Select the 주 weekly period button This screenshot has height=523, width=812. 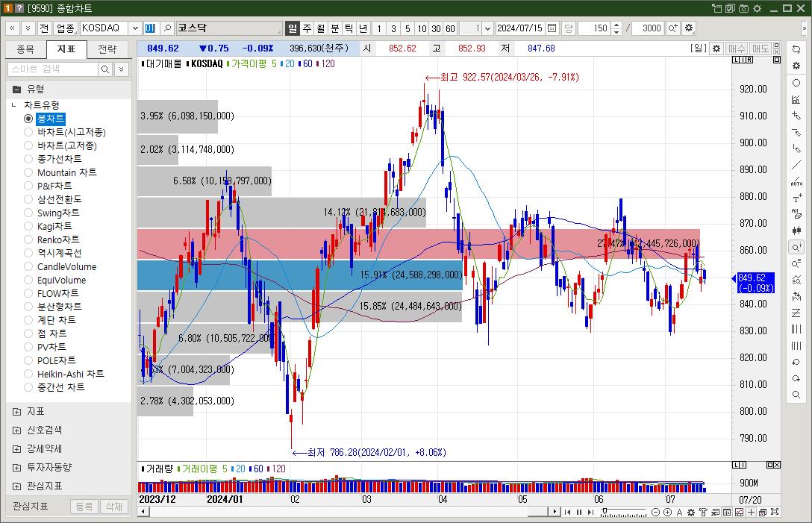307,28
